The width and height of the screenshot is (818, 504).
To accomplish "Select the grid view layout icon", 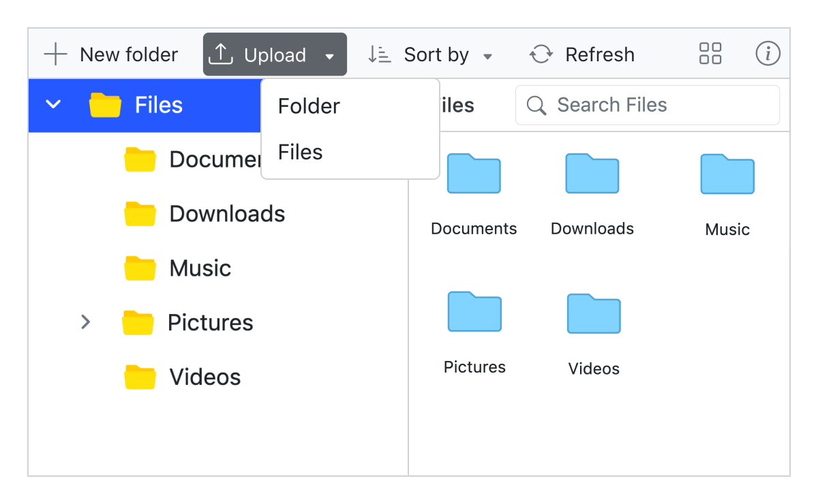I will [710, 53].
